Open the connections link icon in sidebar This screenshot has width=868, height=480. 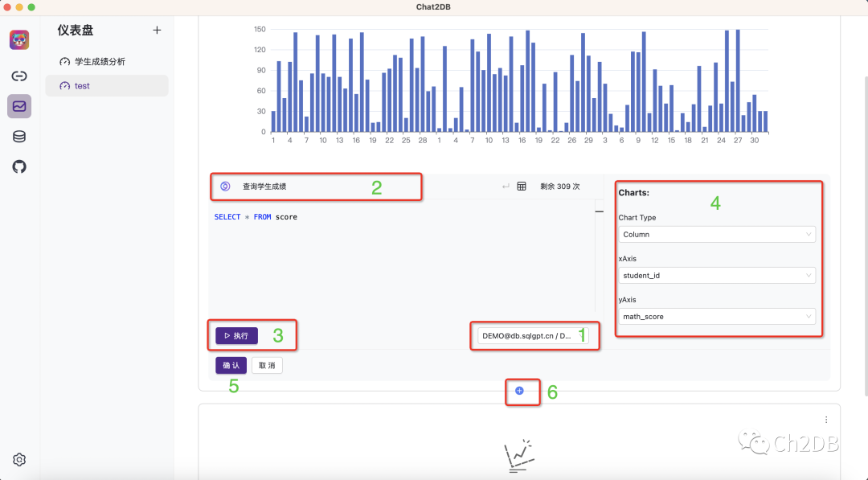pos(19,76)
